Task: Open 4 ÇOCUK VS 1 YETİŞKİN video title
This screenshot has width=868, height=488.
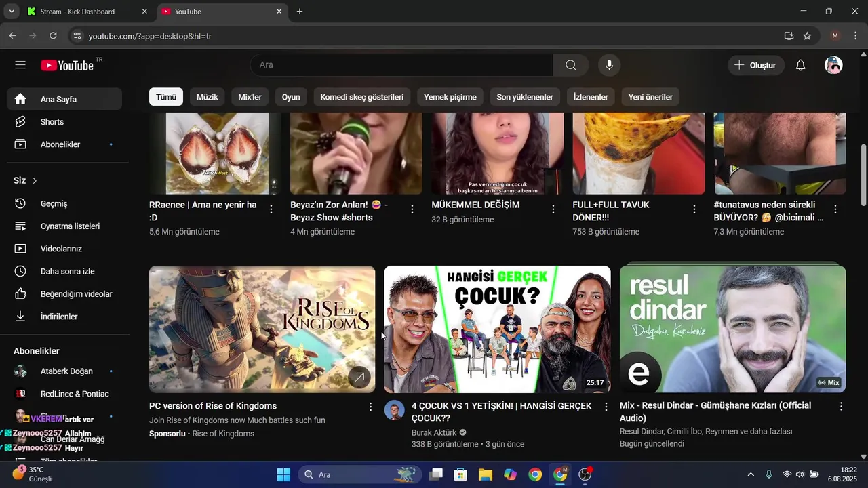Action: pos(502,412)
